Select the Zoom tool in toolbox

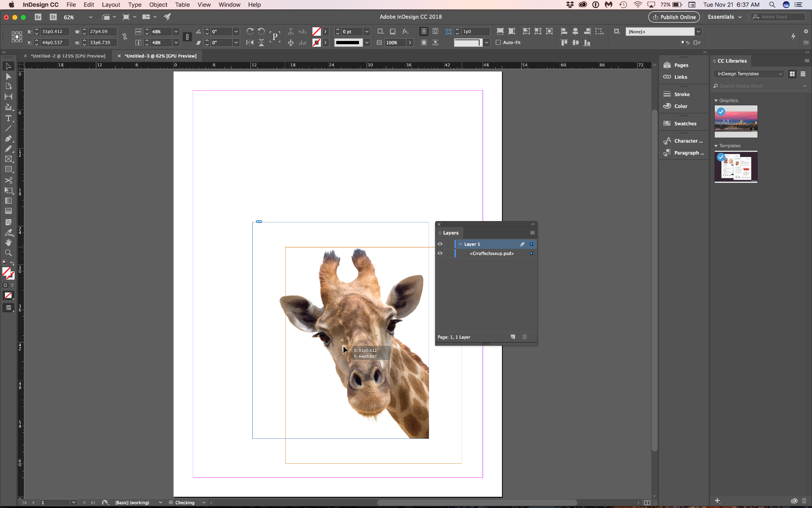coord(8,253)
